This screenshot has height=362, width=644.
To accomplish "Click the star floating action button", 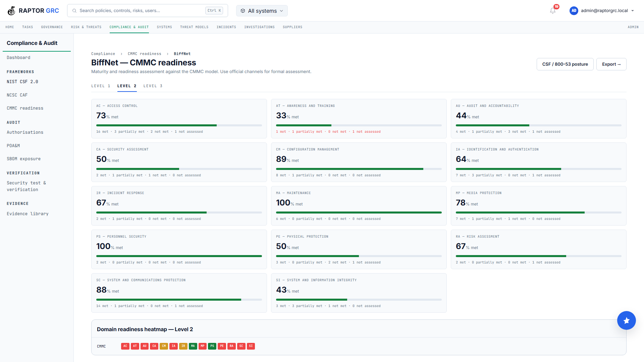I will (626, 320).
